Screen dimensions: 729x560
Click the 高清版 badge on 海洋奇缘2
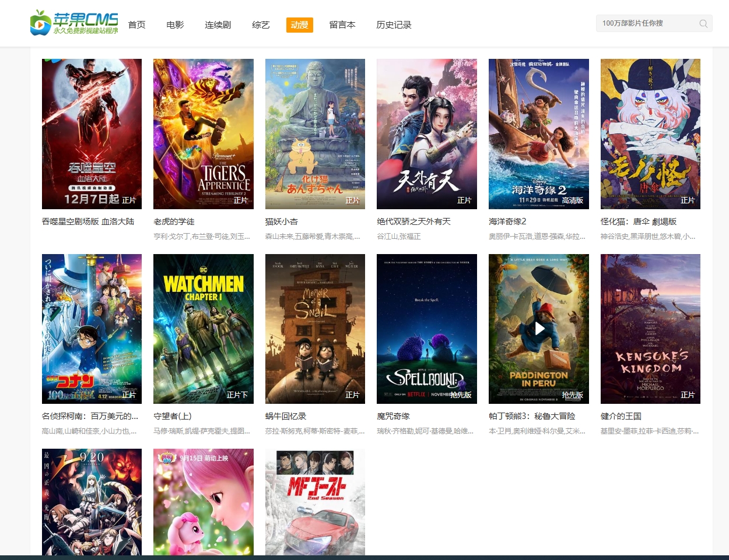pos(573,200)
